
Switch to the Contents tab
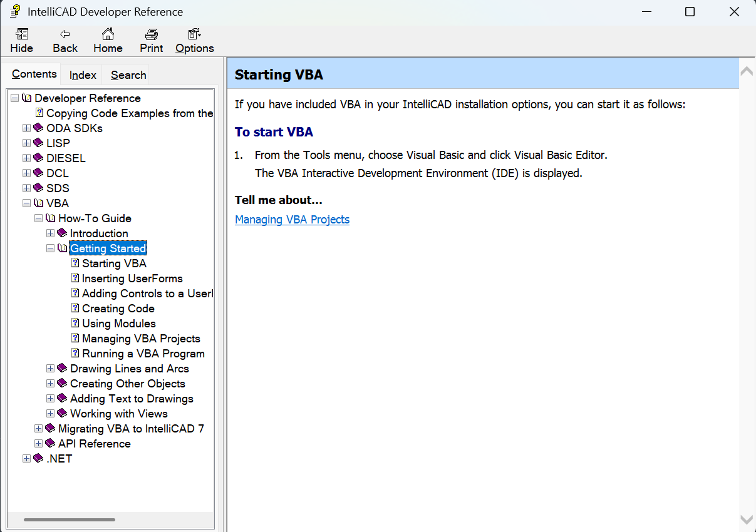[x=34, y=74]
